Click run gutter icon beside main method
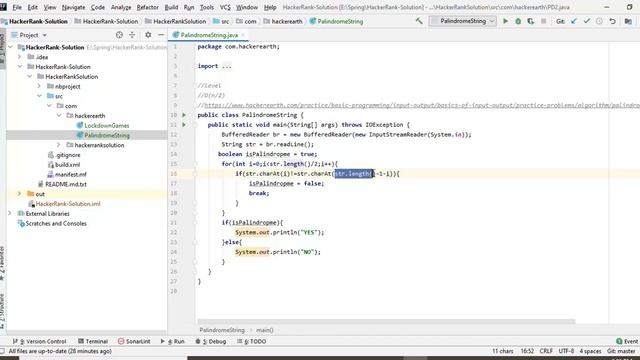640x360 pixels. click(x=184, y=125)
